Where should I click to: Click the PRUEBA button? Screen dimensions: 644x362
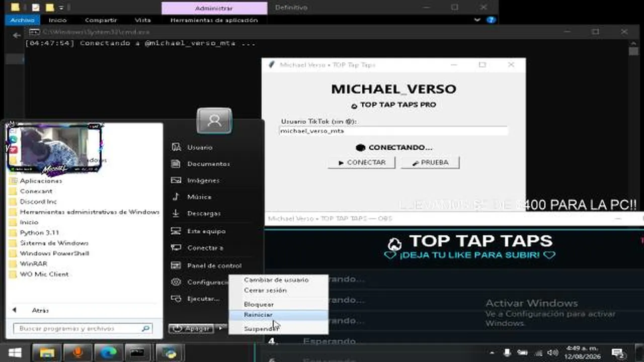[x=430, y=162]
